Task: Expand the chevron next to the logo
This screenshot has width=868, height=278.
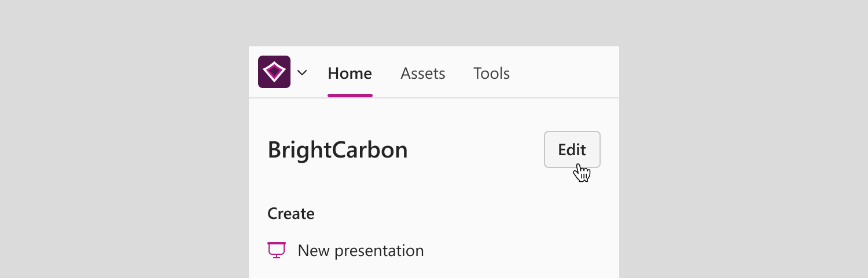Action: click(302, 73)
